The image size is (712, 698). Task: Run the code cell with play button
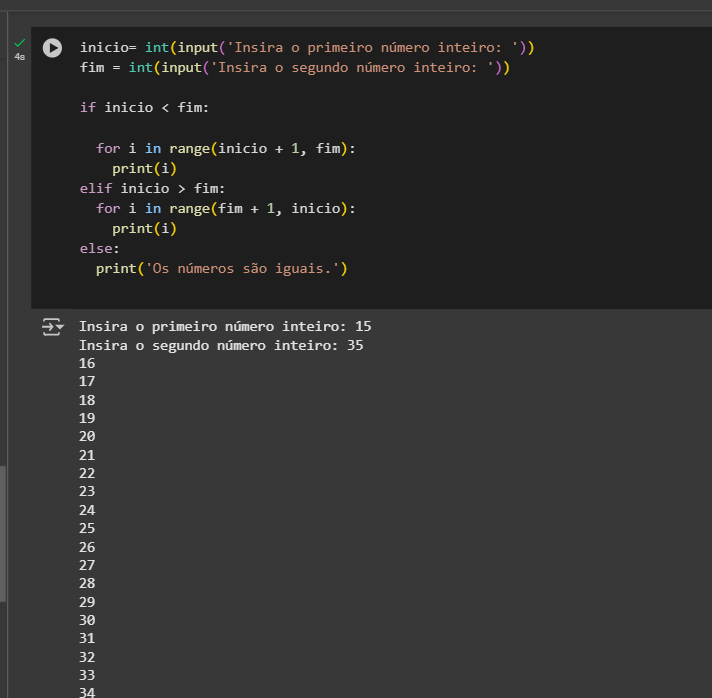[52, 48]
